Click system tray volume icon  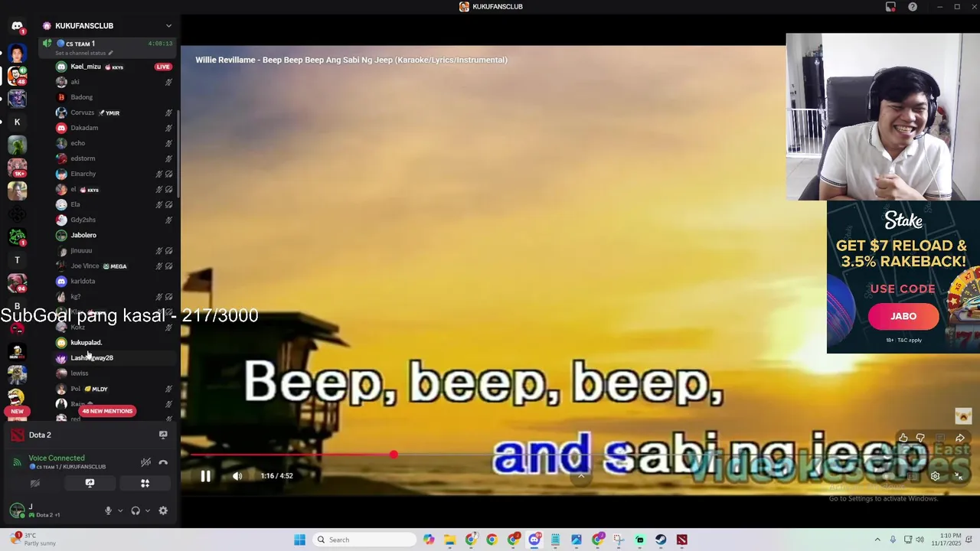920,540
